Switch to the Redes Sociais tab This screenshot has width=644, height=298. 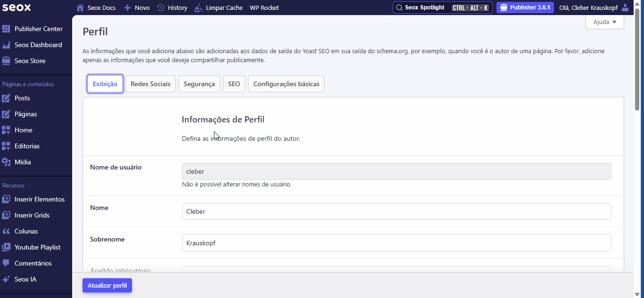click(150, 84)
